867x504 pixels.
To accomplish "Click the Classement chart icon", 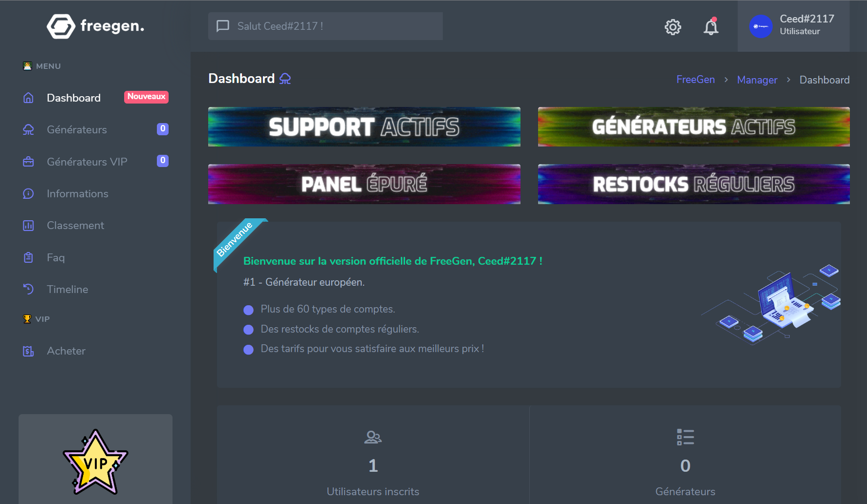I will click(28, 225).
